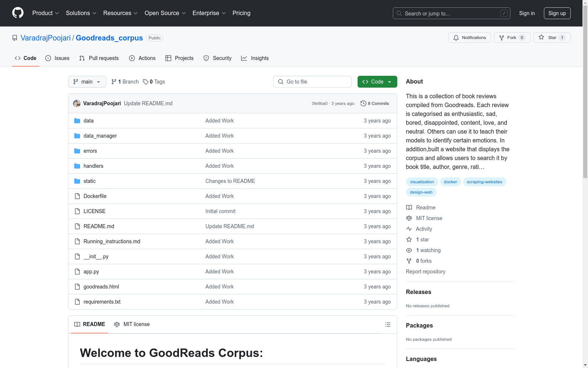Click the Dockerfile file icon

point(77,196)
